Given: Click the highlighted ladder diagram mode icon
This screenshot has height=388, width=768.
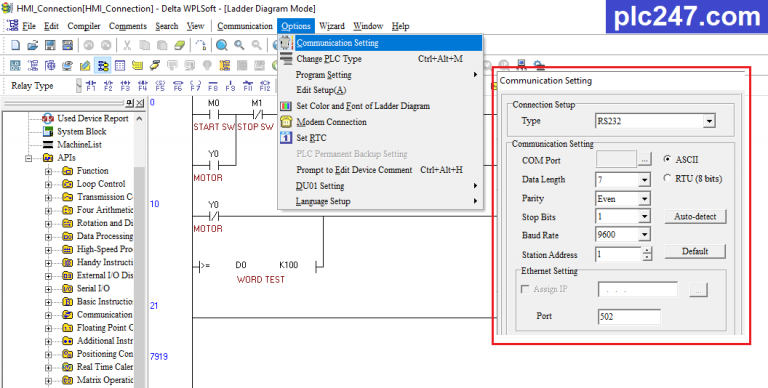Looking at the screenshot, I should pyautogui.click(x=103, y=66).
